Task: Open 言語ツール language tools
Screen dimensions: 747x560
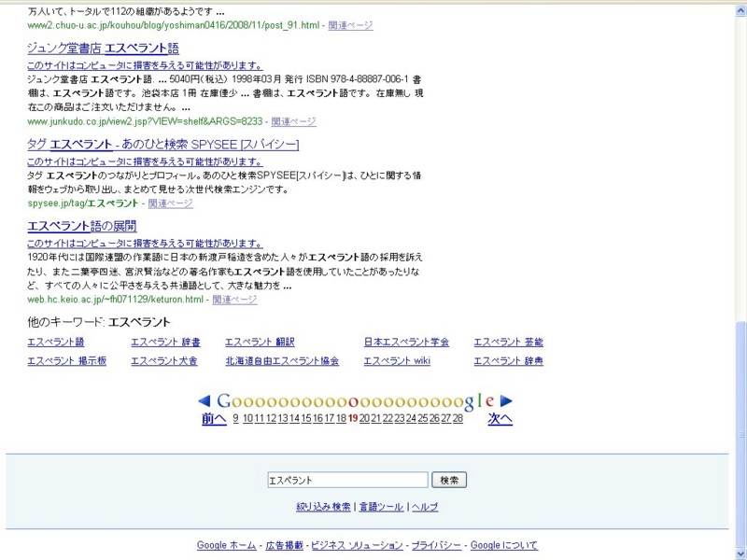Action: [381, 507]
